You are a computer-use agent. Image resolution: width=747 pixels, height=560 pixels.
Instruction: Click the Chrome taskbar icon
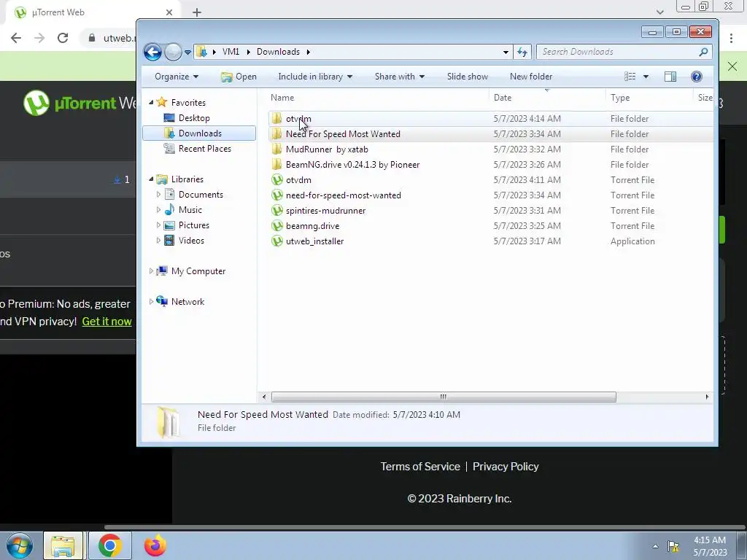pos(109,545)
